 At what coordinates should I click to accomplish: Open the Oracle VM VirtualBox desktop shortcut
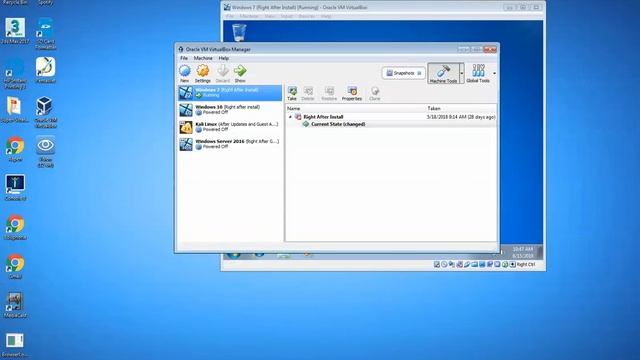(x=45, y=112)
